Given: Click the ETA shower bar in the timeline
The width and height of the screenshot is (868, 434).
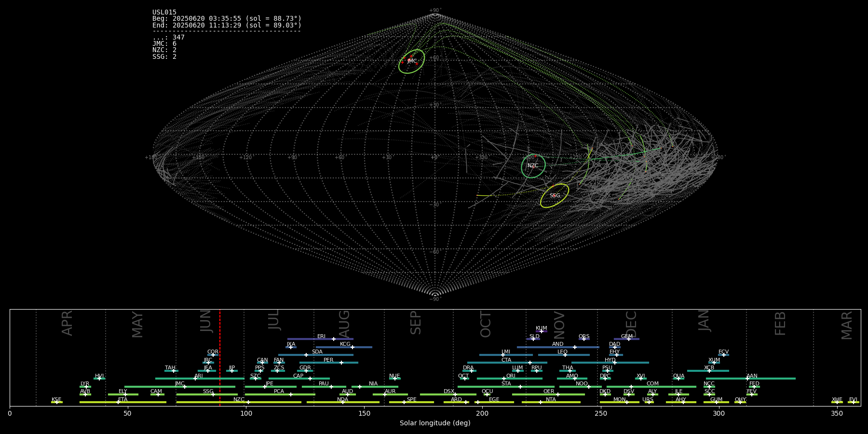Looking at the screenshot, I should (x=123, y=402).
